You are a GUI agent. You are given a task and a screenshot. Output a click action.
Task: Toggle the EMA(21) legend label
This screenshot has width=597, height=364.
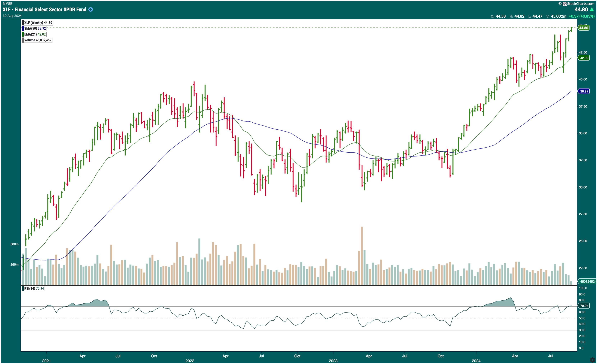tap(35, 34)
